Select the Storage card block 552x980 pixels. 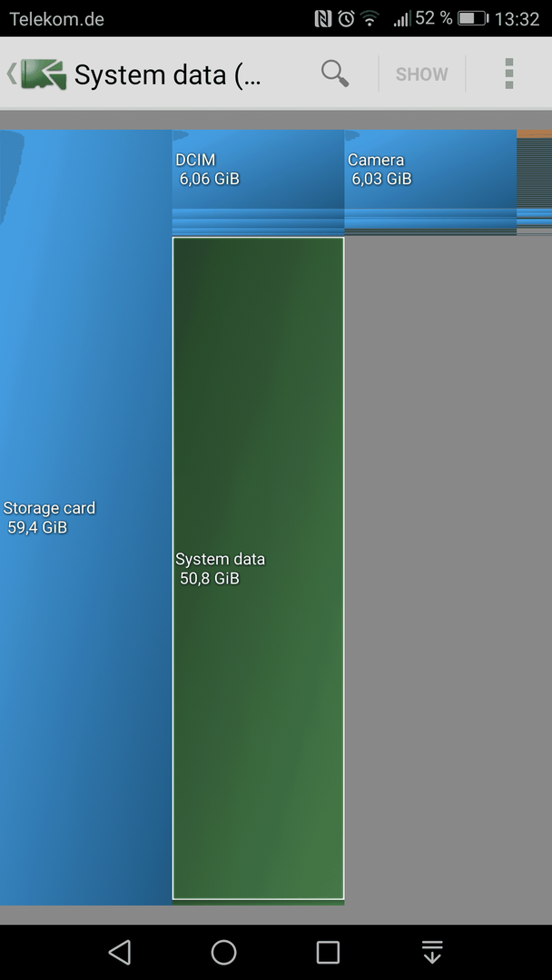tap(85, 517)
